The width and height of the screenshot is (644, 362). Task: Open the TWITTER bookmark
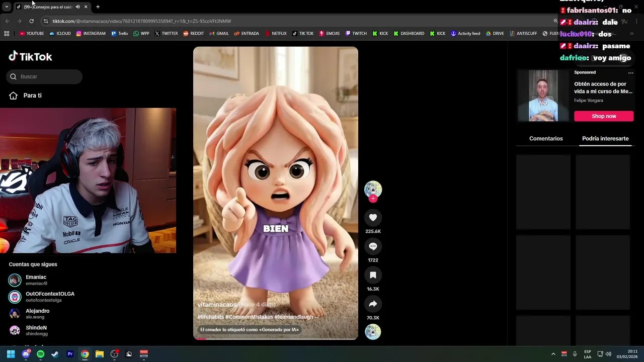pos(166,34)
